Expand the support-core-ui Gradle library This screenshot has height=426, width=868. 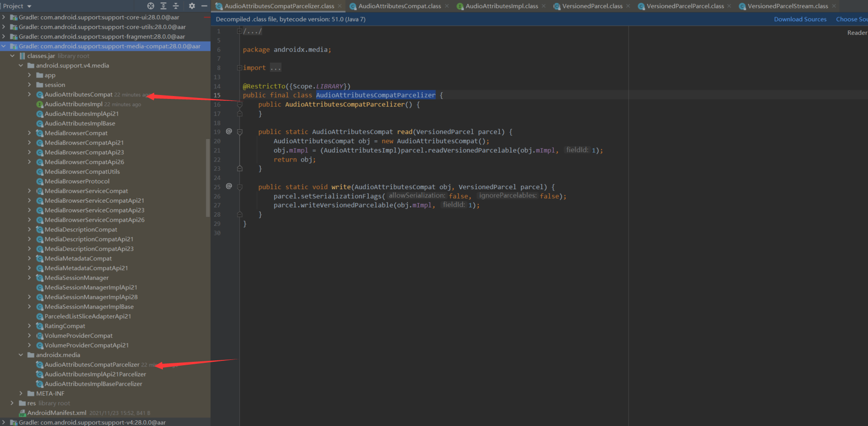point(3,17)
